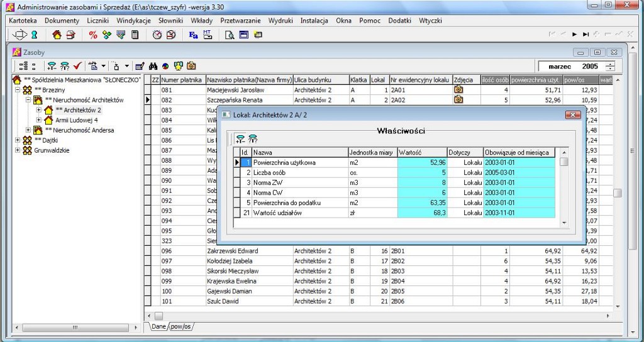Click the keyhole login icon in main toolbar

click(35, 35)
